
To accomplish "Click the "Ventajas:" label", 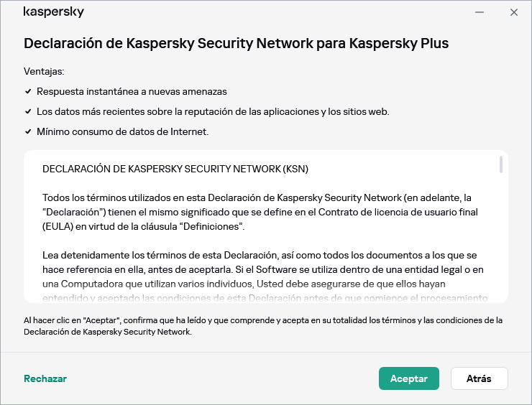I will coord(44,72).
